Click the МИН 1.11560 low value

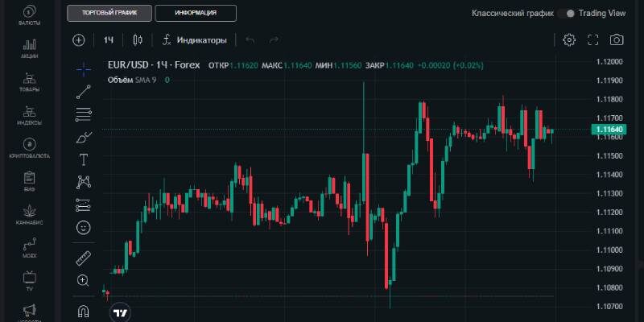point(338,65)
